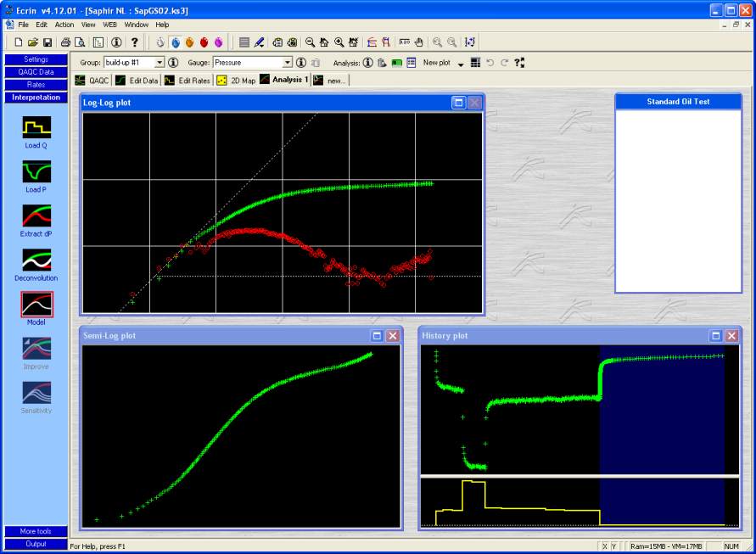756x554 pixels.
Task: Click info icon next to Group dropdown
Action: click(173, 63)
